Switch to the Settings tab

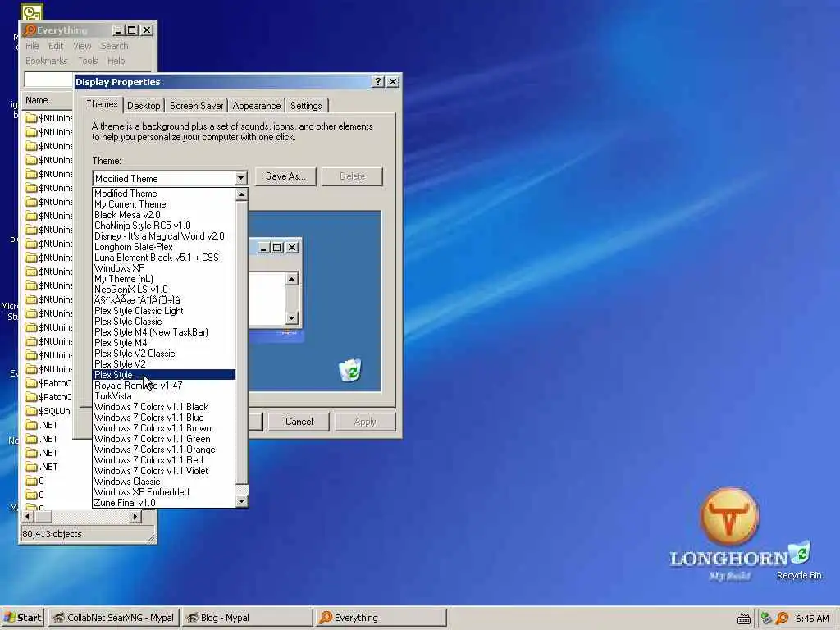(306, 106)
